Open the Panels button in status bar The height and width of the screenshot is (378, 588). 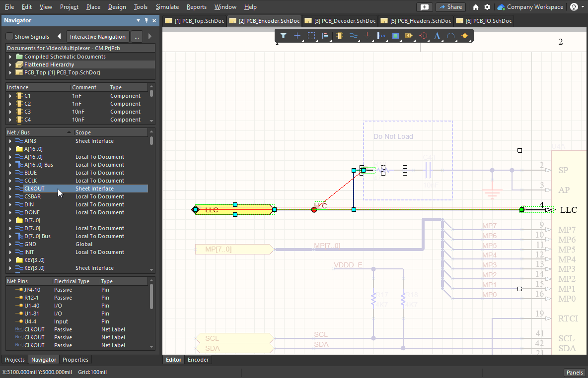click(x=574, y=373)
